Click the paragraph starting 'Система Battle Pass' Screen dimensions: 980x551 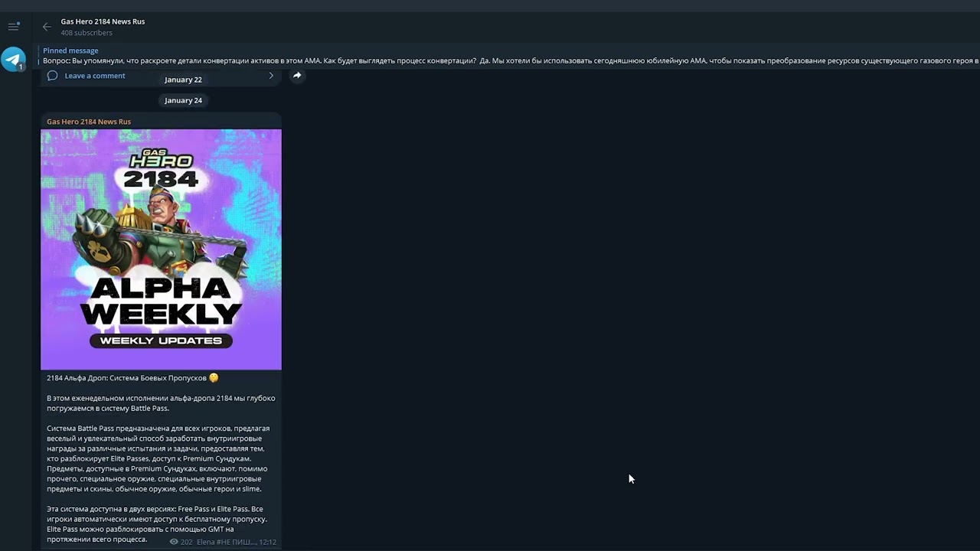tap(158, 458)
